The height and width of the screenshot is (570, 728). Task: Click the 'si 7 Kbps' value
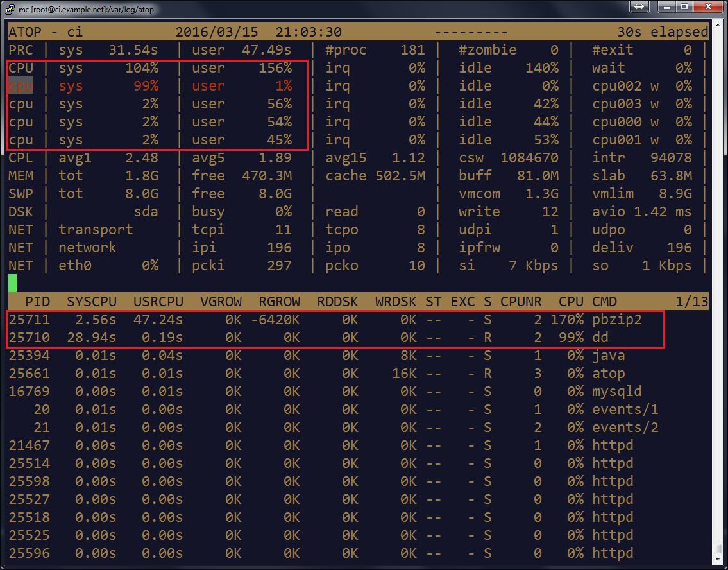pos(509,266)
